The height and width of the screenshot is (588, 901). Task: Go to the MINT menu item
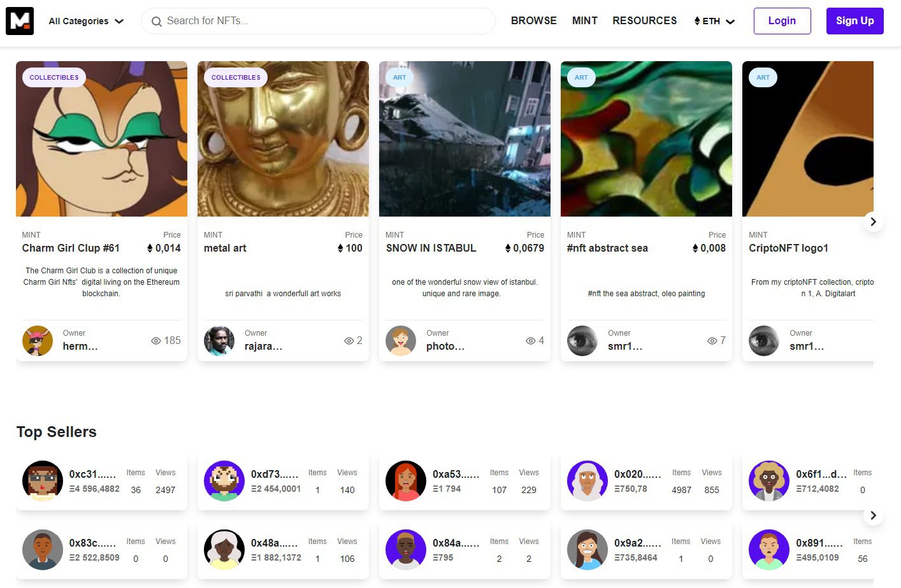click(x=585, y=21)
